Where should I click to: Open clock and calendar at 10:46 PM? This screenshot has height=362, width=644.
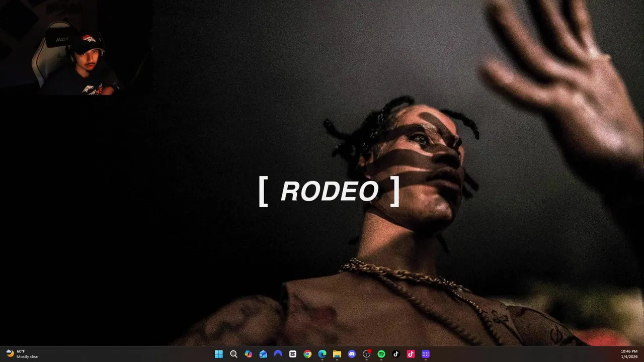[x=629, y=354]
